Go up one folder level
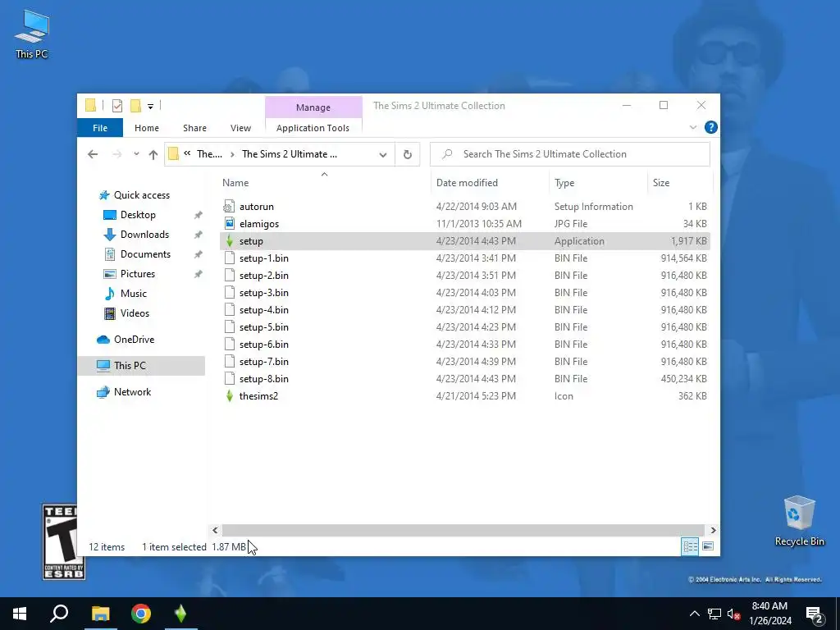Viewport: 840px width, 630px height. pyautogui.click(x=153, y=154)
